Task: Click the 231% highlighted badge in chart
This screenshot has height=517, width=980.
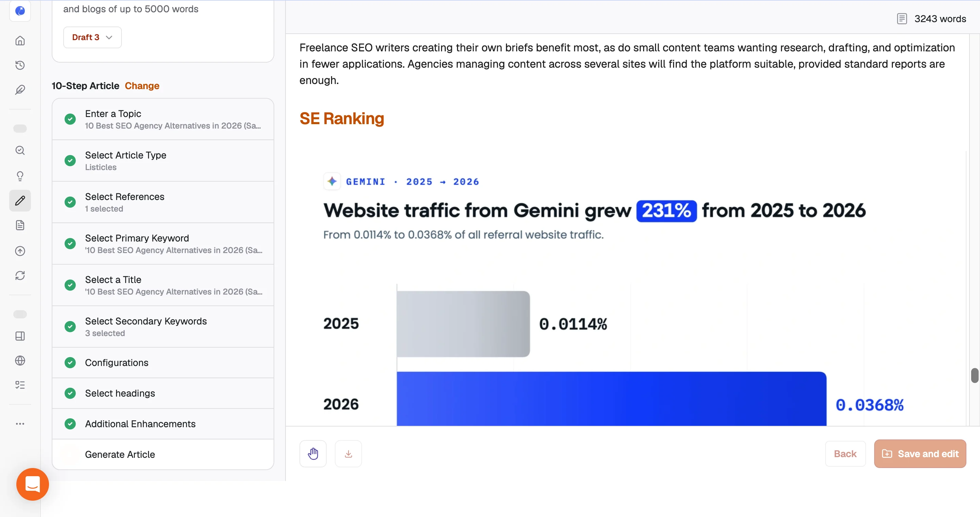Action: tap(667, 211)
